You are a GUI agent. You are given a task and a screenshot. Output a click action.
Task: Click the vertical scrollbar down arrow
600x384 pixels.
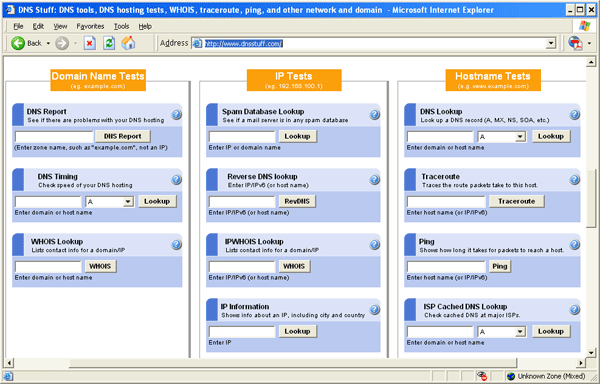591,352
